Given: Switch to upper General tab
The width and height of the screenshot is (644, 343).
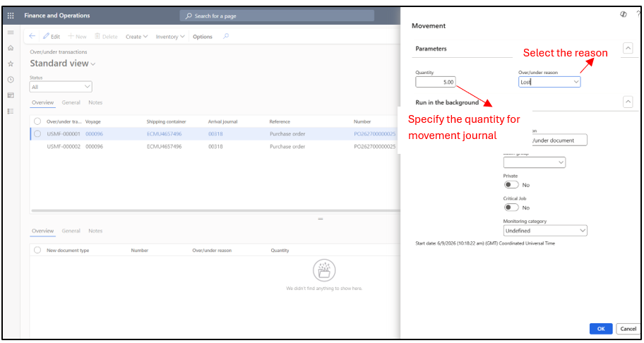Looking at the screenshot, I should 71,102.
